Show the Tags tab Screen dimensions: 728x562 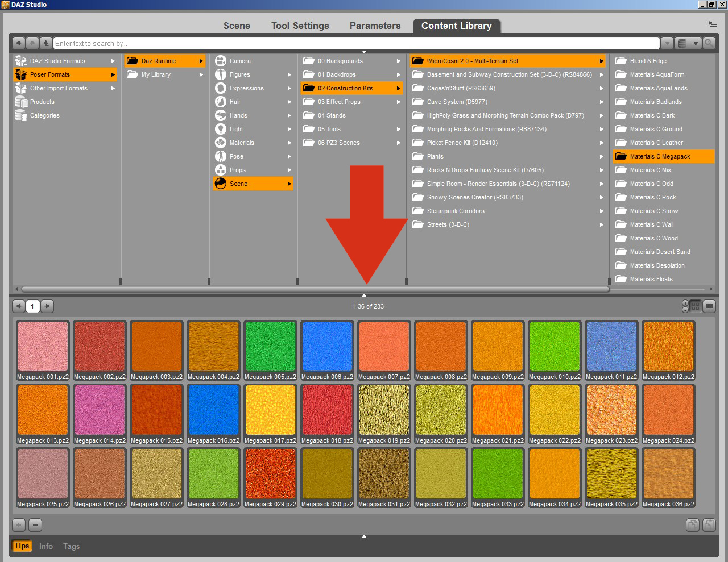point(71,546)
